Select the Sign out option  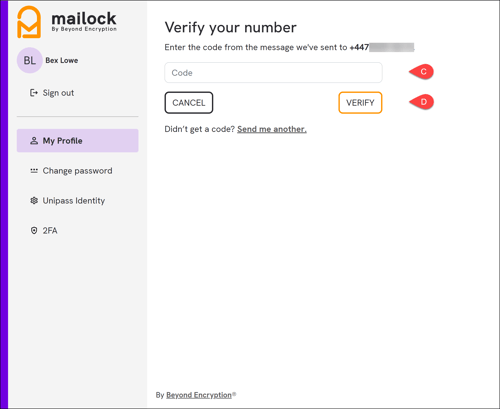pos(58,93)
